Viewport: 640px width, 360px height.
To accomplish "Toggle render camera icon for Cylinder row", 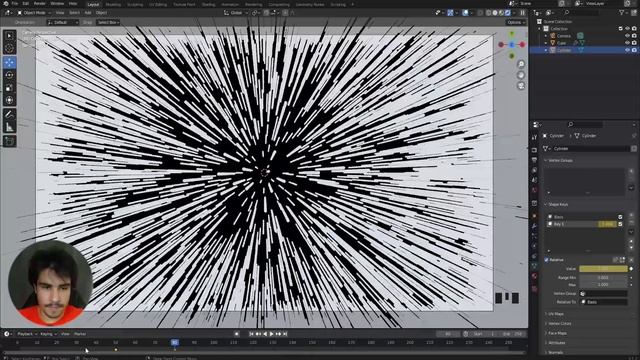I will coord(634,50).
